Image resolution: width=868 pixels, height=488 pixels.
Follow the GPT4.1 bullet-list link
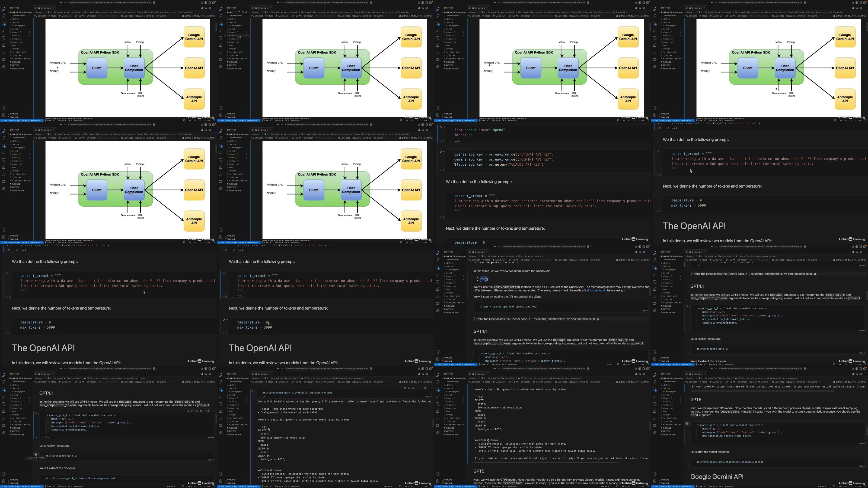pos(484,277)
